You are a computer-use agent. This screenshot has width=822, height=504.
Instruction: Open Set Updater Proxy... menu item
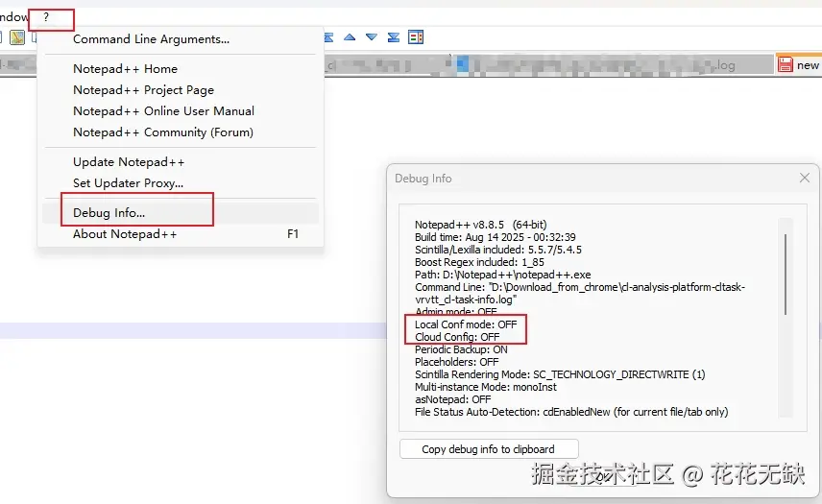129,182
